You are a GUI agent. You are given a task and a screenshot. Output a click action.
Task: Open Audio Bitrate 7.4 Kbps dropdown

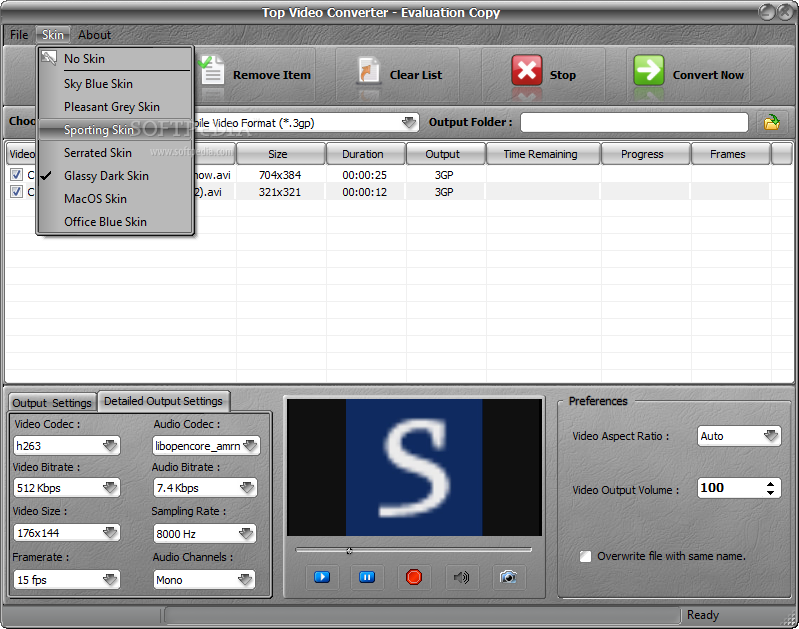pyautogui.click(x=247, y=488)
